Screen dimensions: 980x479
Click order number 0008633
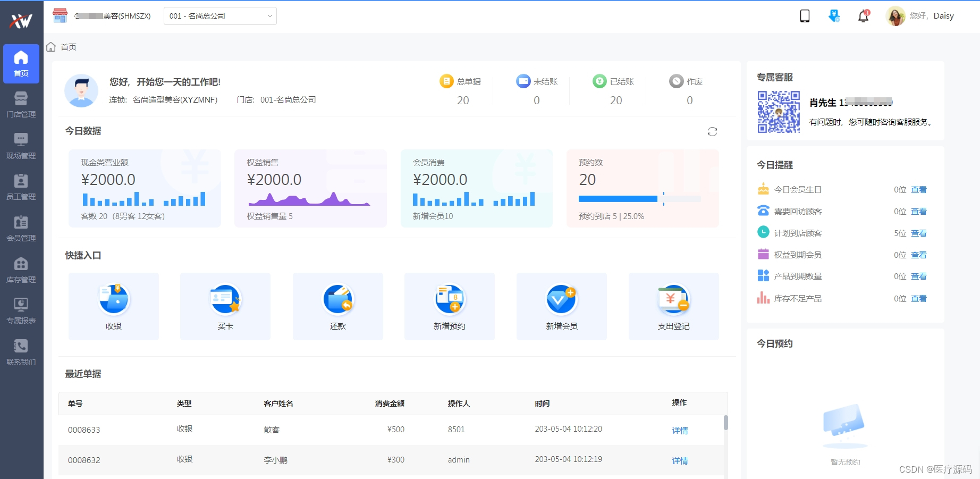[x=84, y=430]
